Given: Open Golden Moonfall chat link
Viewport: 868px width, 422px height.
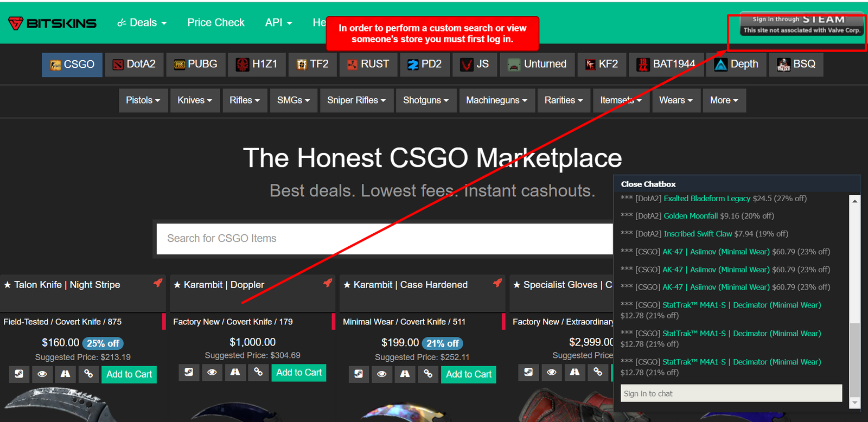Looking at the screenshot, I should point(691,216).
